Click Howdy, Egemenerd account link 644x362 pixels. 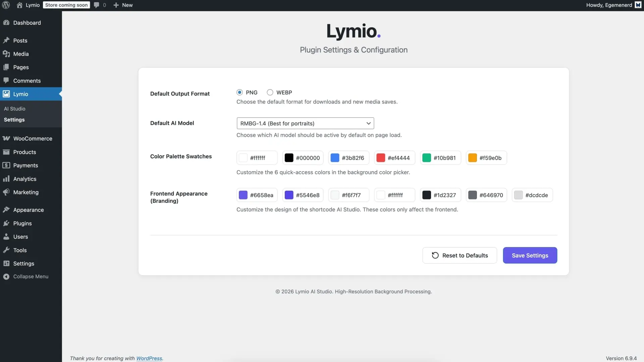[609, 5]
